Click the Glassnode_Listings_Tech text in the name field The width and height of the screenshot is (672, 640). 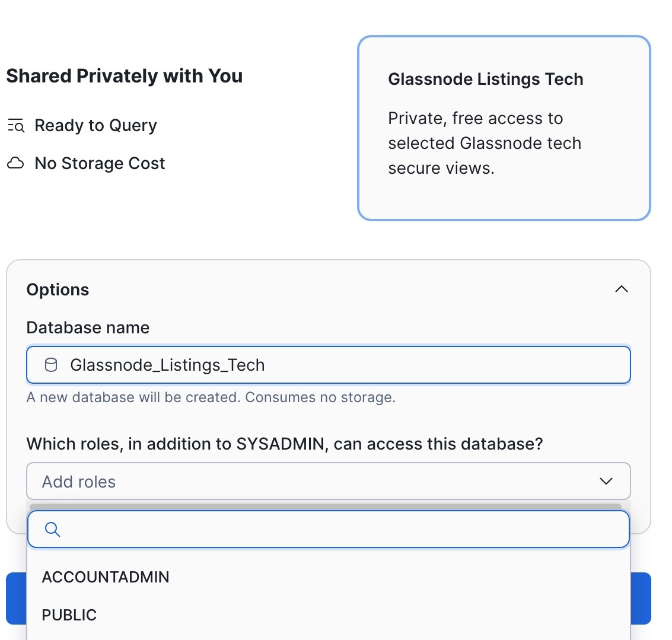point(168,365)
